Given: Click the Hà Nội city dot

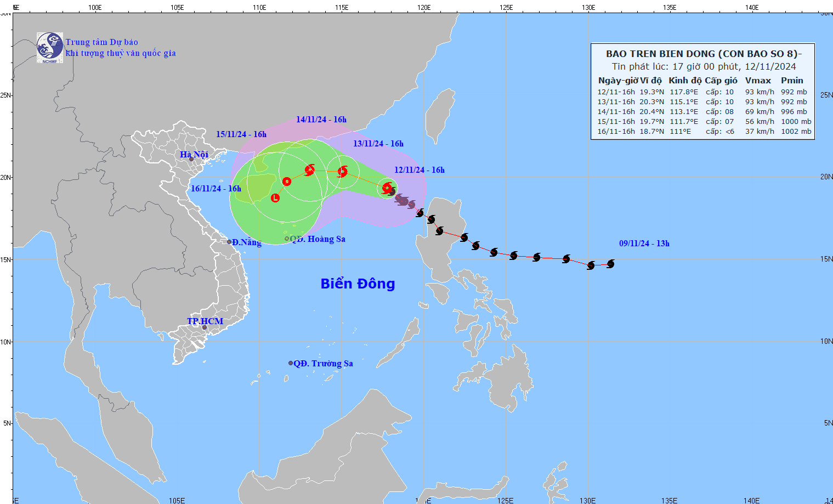Looking at the screenshot, I should [191, 159].
